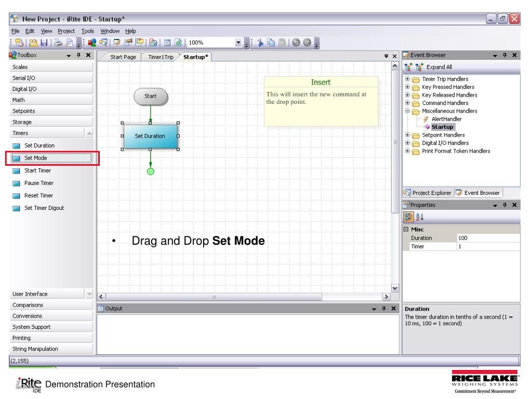Open the String Manipulation toolbox category

(x=51, y=349)
